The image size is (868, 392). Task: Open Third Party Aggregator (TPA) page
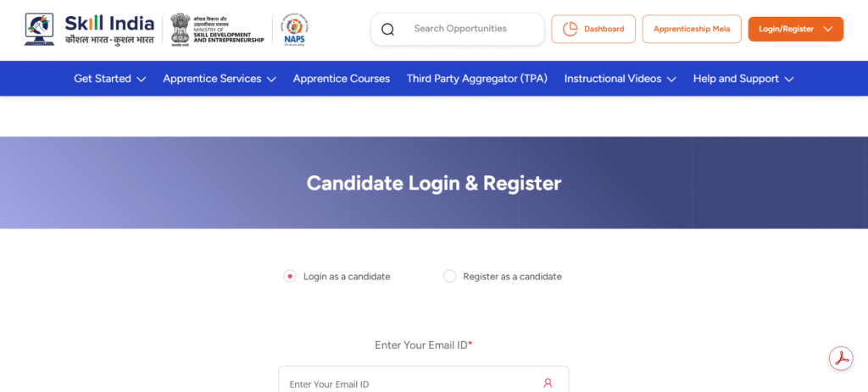(x=476, y=79)
